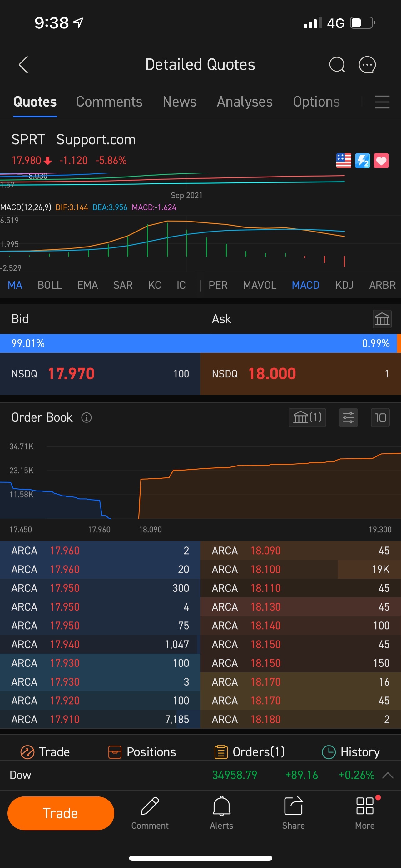Viewport: 401px width, 868px height.
Task: Open the More grid icon
Action: [x=365, y=813]
